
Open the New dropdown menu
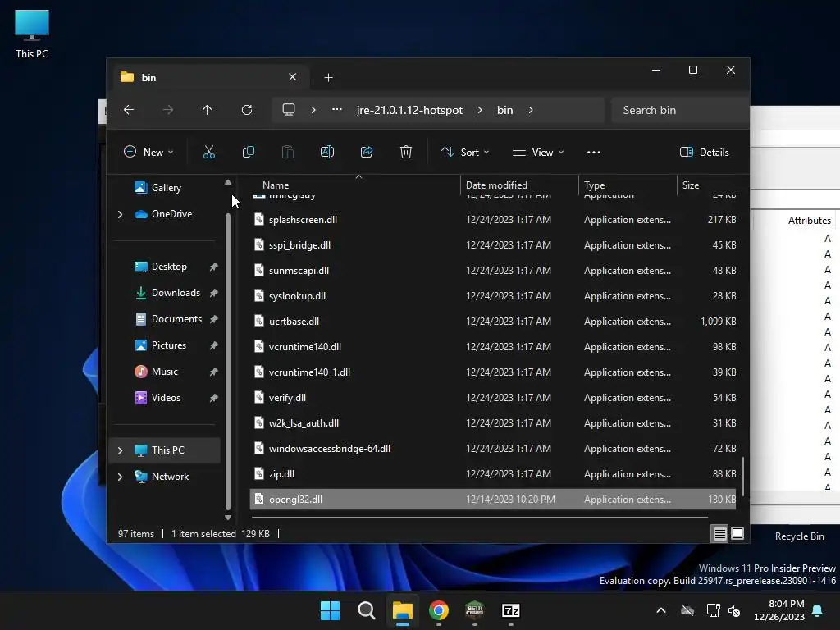(148, 152)
